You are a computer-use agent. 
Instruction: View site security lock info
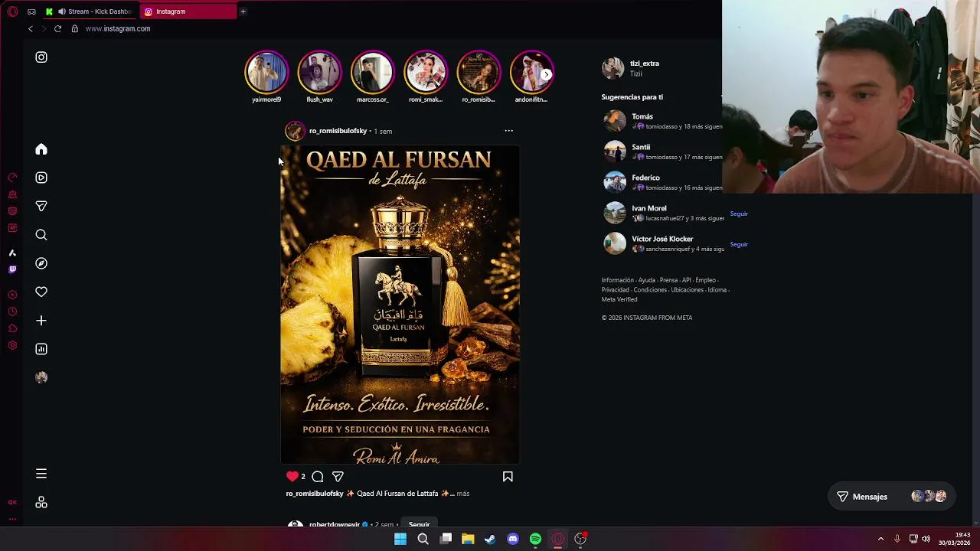click(74, 28)
